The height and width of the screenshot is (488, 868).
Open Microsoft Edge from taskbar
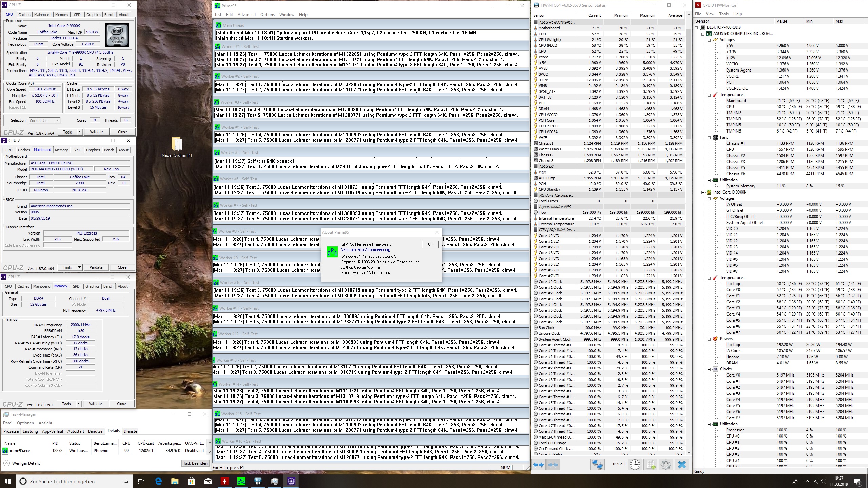coord(158,481)
